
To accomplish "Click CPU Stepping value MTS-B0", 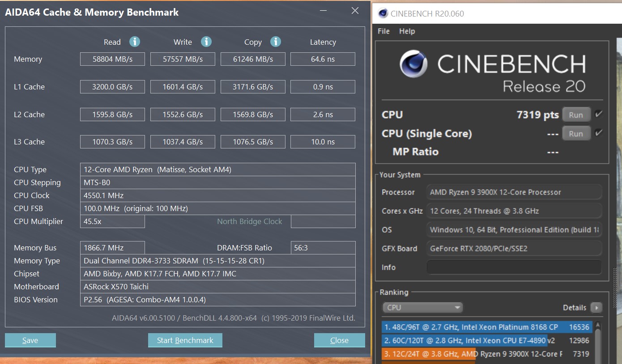I will pos(218,182).
